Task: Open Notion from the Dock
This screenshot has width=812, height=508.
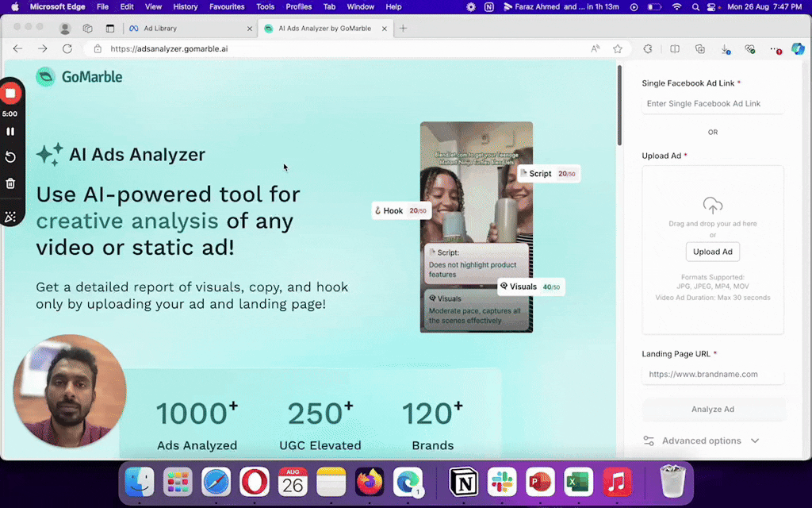Action: tap(463, 482)
